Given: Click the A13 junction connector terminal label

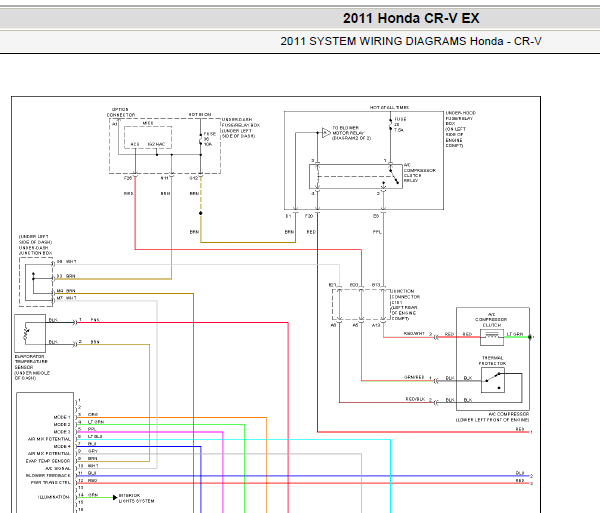Looking at the screenshot, I should pyautogui.click(x=376, y=325).
